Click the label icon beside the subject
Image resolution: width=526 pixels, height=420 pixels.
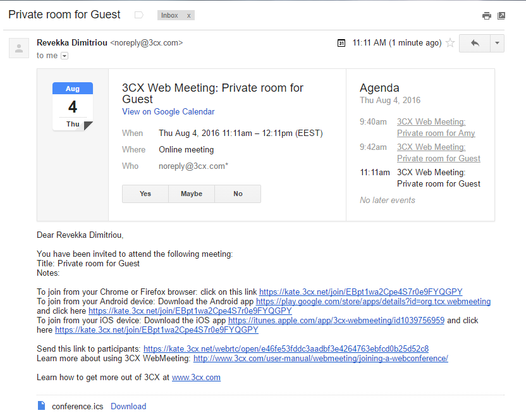tap(139, 15)
